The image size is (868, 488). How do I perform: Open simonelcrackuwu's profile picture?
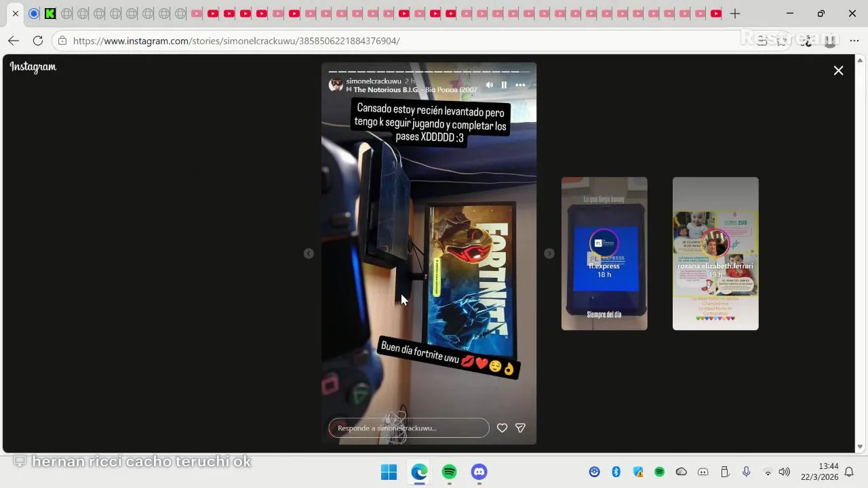point(336,85)
